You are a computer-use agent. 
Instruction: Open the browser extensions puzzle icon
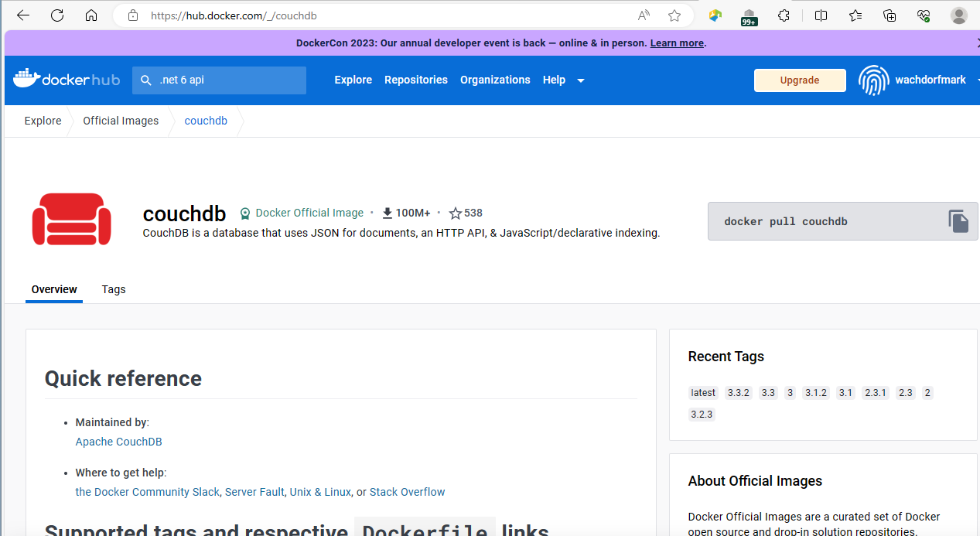tap(784, 15)
